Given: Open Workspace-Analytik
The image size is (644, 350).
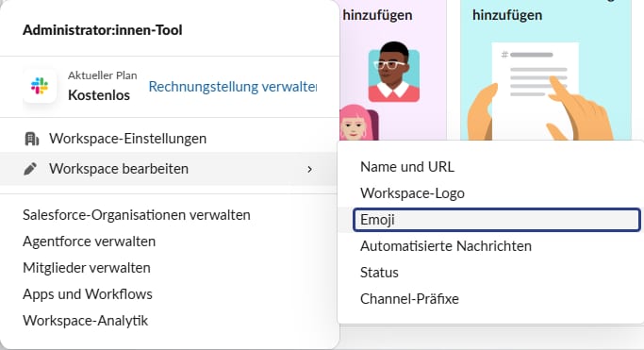Looking at the screenshot, I should pyautogui.click(x=86, y=321).
